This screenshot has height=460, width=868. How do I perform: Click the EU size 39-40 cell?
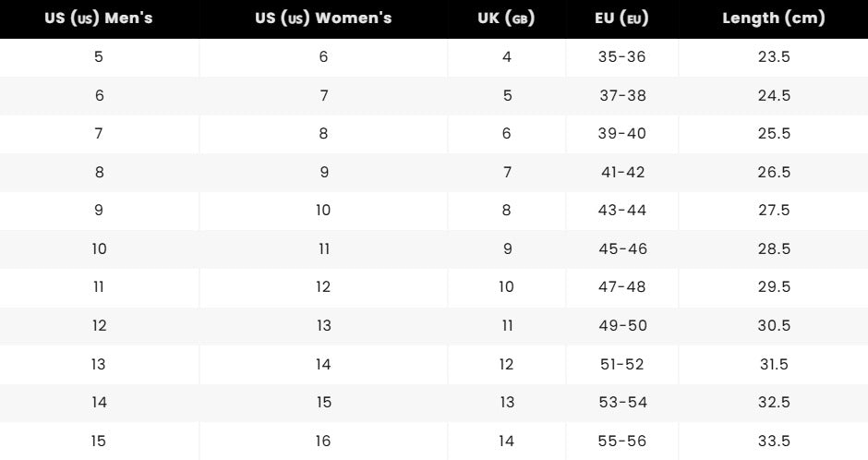coord(621,134)
